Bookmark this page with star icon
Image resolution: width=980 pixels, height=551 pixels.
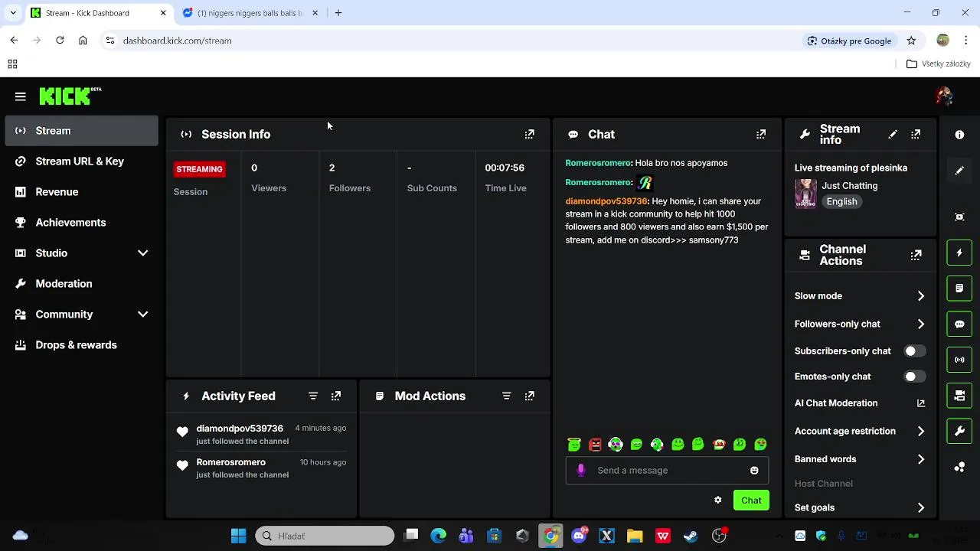911,41
